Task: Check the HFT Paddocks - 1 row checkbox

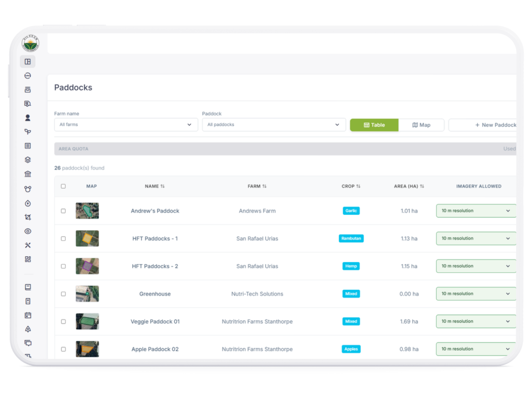Action: 63,239
